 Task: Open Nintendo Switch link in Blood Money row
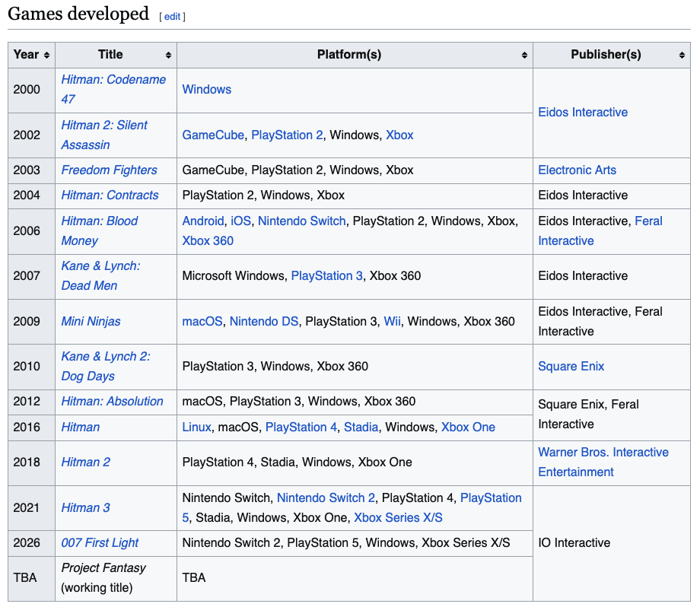click(x=302, y=221)
